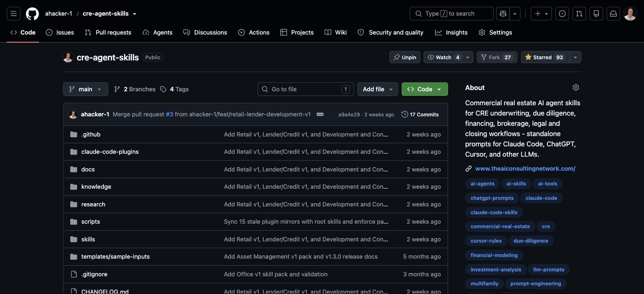Switch to the Code tab
The image size is (644, 294).
(23, 32)
